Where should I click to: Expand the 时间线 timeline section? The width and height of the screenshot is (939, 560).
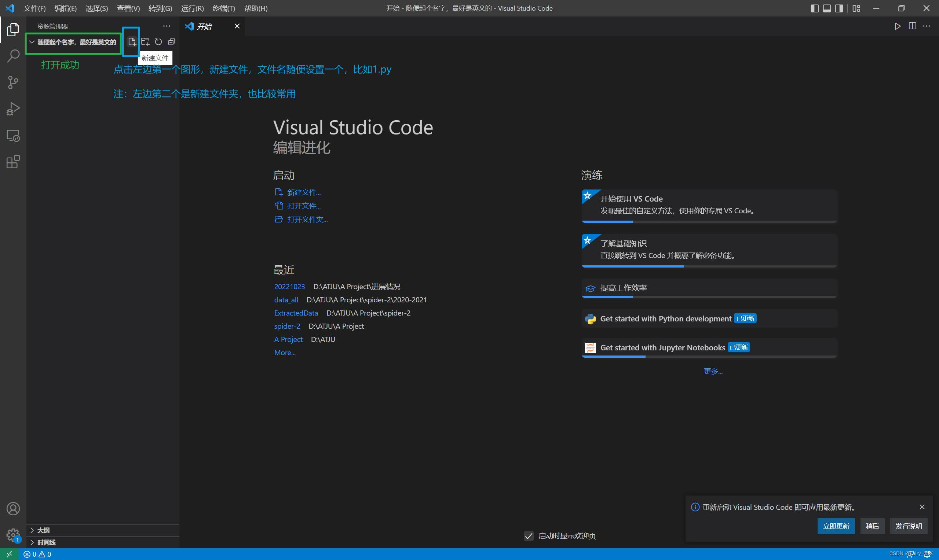(x=46, y=542)
